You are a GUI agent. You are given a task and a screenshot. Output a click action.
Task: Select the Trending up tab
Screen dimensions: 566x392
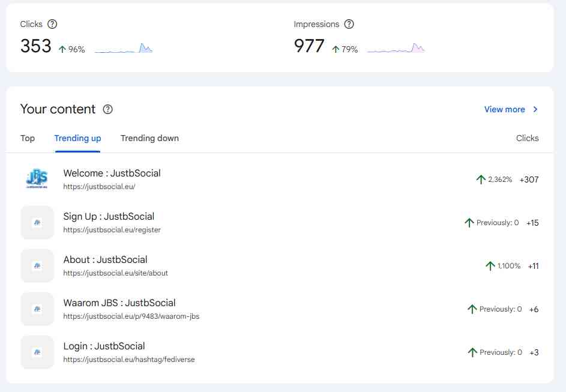(x=77, y=138)
